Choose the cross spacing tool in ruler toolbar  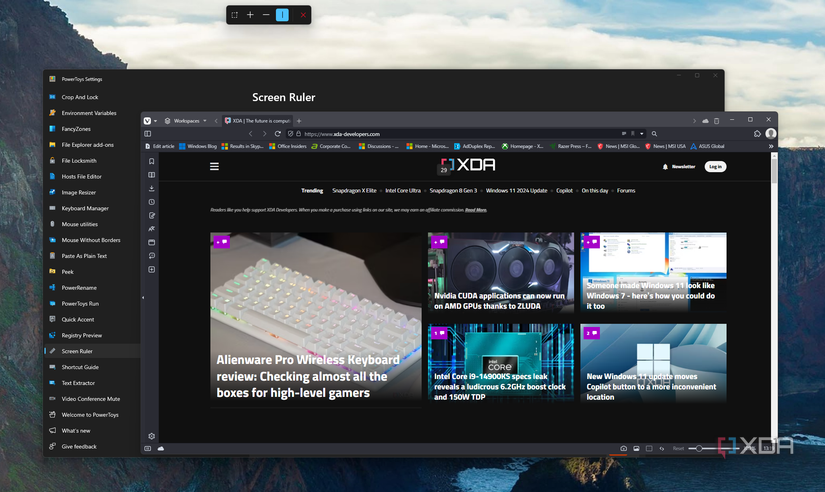(x=250, y=15)
